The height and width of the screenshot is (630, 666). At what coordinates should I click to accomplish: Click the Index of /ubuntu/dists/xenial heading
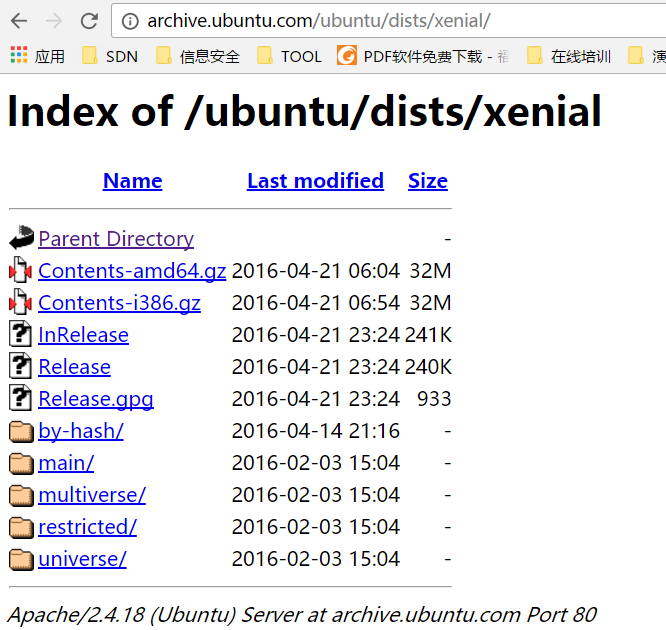coord(305,111)
